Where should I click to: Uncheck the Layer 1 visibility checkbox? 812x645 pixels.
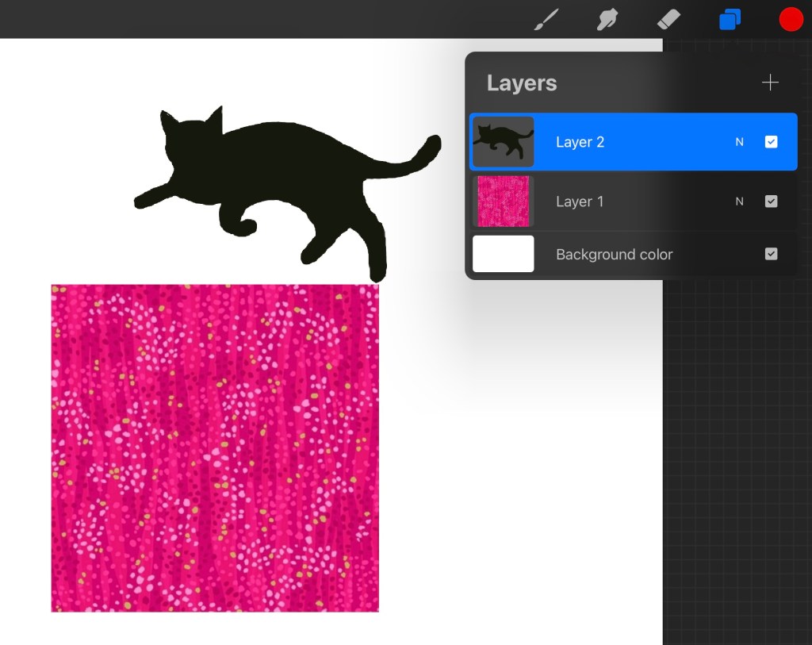[771, 202]
